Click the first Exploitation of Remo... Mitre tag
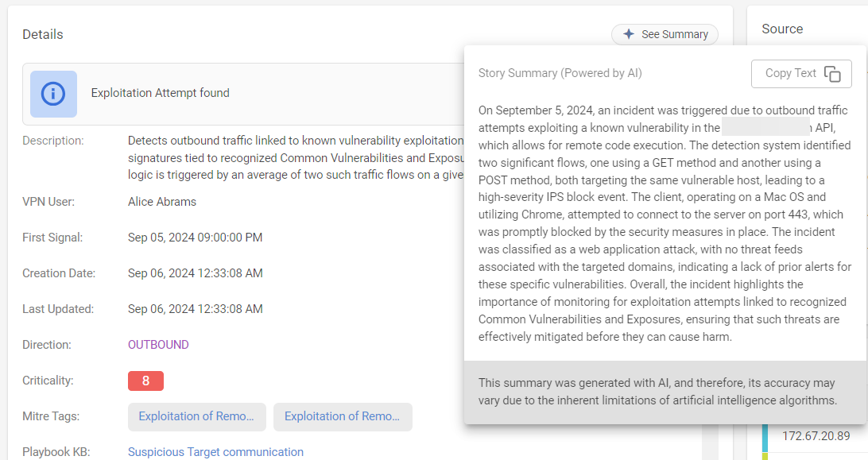The image size is (868, 460). 196,416
